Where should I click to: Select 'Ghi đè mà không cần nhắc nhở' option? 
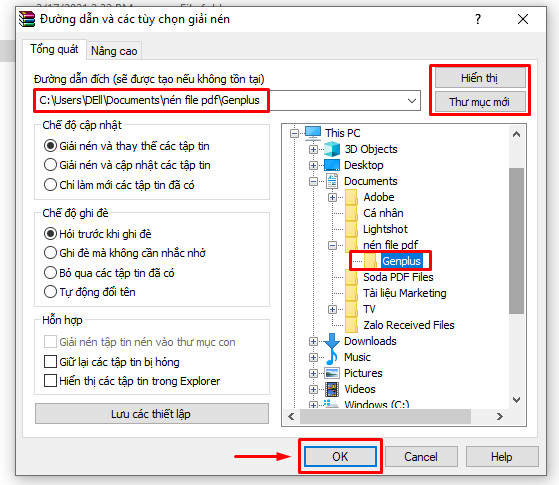click(x=50, y=253)
